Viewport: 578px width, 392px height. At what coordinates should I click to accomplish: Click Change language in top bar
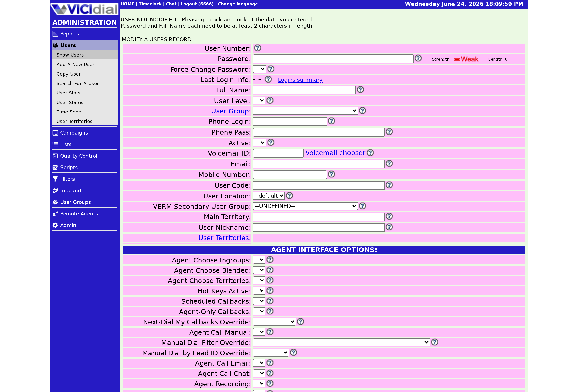[238, 4]
